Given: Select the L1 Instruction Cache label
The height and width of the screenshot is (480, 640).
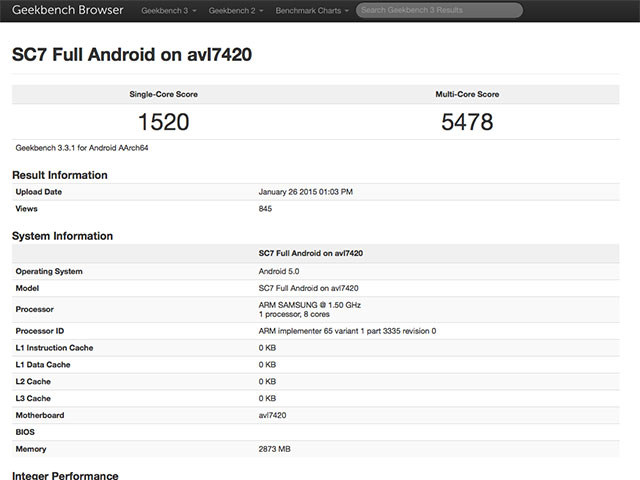Looking at the screenshot, I should pyautogui.click(x=54, y=348).
